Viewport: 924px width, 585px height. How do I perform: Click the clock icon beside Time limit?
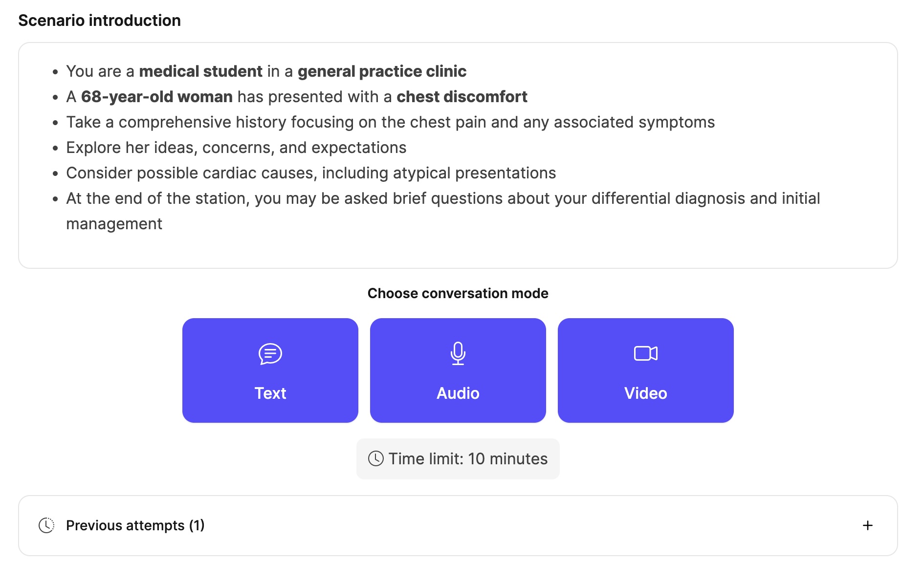coord(375,458)
